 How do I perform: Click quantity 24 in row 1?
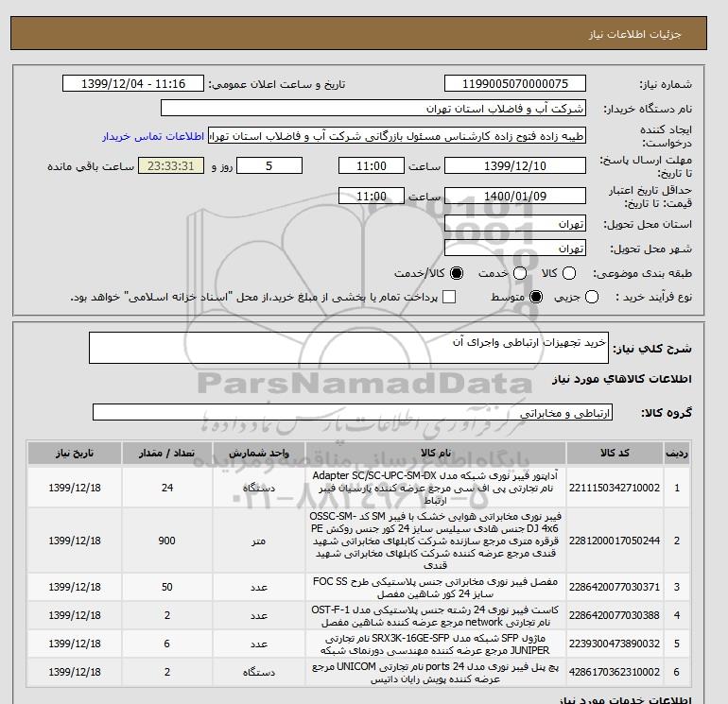pos(167,488)
